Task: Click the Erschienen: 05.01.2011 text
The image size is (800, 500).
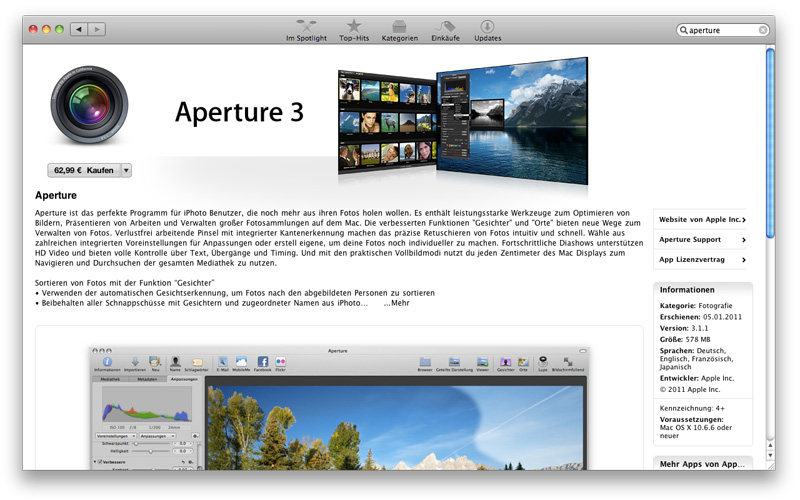Action: point(701,317)
